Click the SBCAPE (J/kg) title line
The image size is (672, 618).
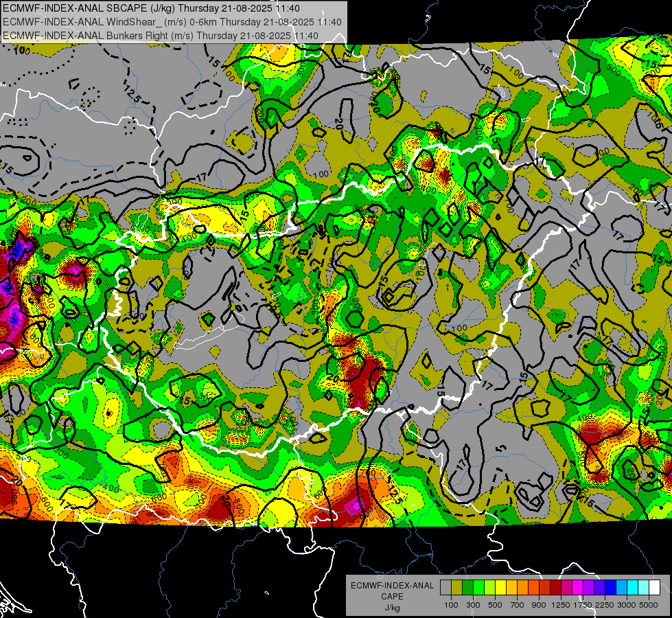[x=151, y=8]
